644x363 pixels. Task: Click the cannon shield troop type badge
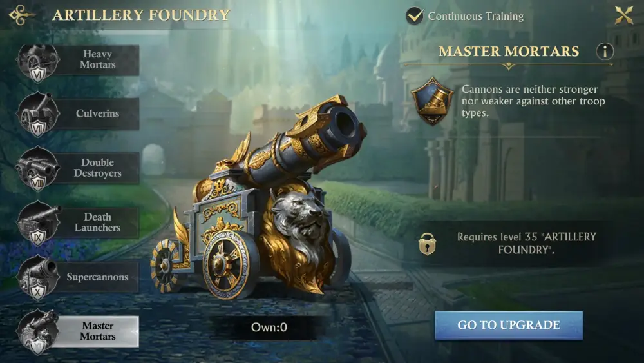point(432,101)
